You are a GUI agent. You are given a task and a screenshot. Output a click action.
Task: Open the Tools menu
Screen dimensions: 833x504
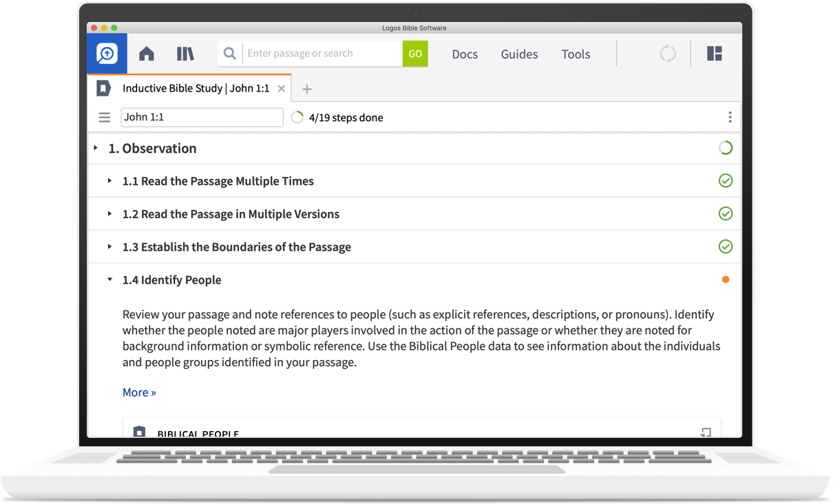576,54
